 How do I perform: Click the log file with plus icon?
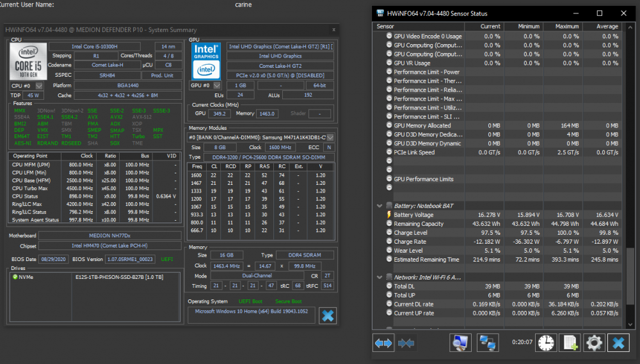click(569, 343)
